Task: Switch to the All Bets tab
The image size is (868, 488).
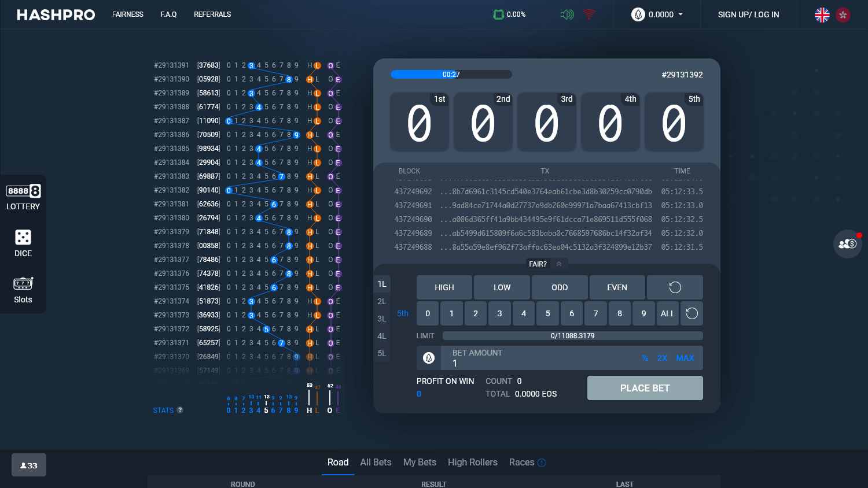Action: [x=376, y=463]
